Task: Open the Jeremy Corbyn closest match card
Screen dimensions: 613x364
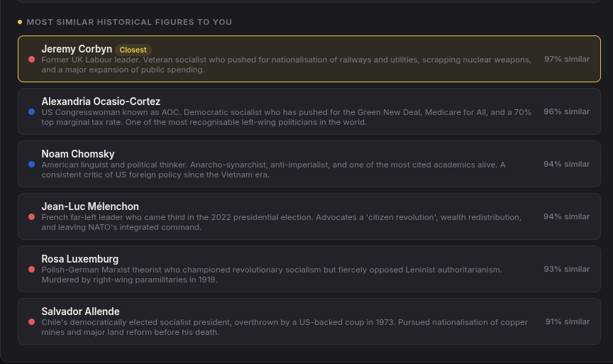Action: 309,59
